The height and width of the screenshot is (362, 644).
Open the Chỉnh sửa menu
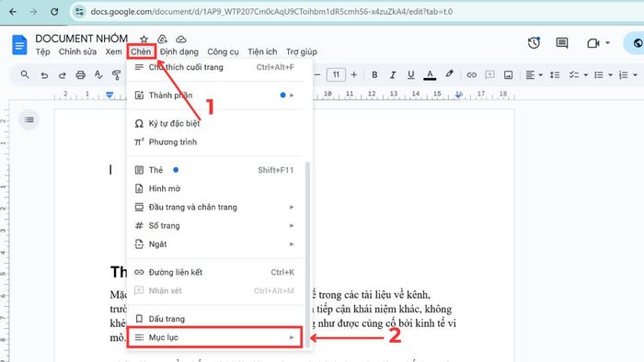tap(77, 51)
